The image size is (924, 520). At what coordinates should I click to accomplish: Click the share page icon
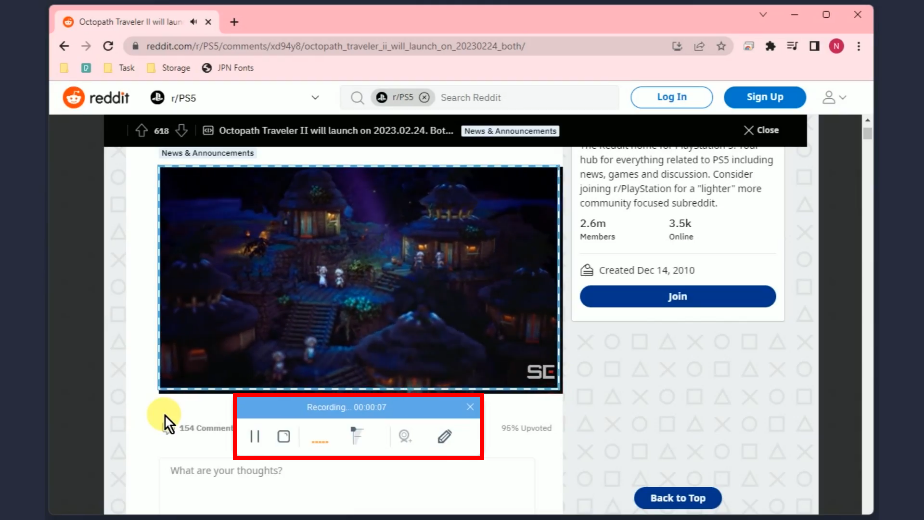[x=699, y=46]
